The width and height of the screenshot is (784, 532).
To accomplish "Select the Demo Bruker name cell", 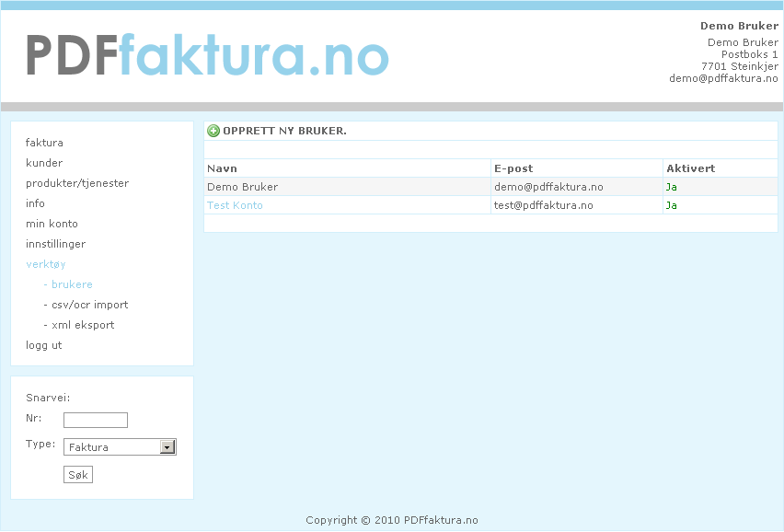I will point(347,187).
